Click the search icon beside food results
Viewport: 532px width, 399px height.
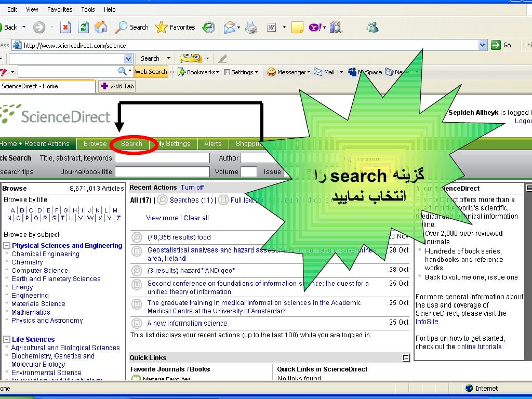click(137, 237)
